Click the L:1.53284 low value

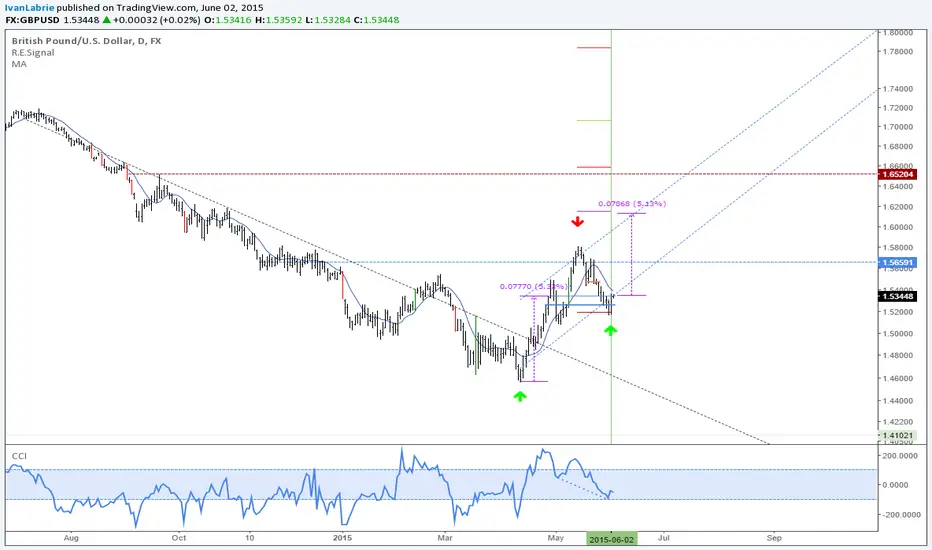click(x=326, y=20)
